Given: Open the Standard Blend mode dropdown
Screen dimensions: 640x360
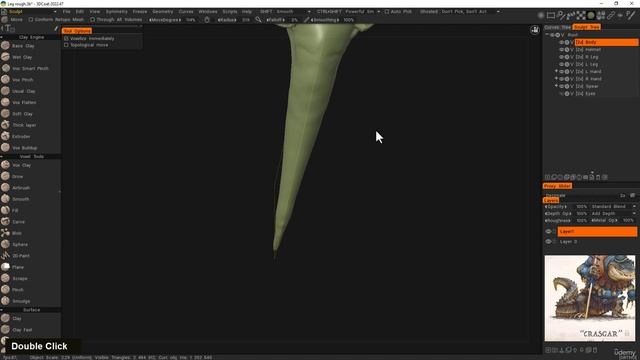Looking at the screenshot, I should coord(613,207).
